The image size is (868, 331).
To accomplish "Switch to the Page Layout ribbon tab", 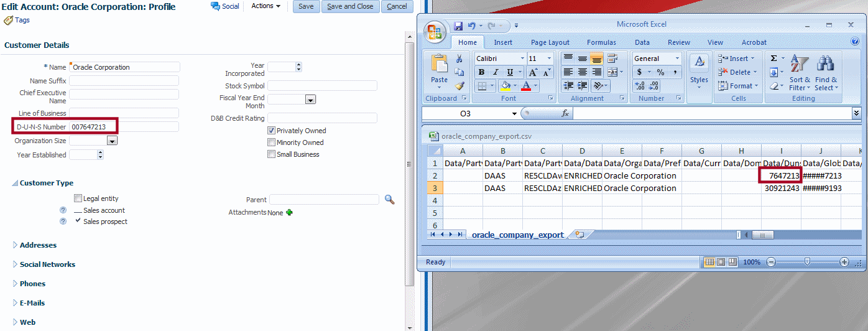I will click(x=550, y=42).
